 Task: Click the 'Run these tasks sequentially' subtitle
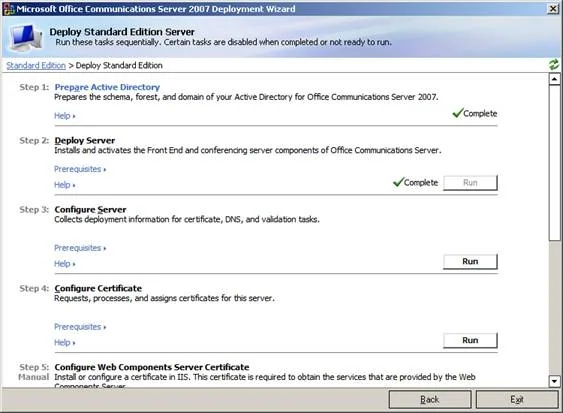[x=223, y=42]
